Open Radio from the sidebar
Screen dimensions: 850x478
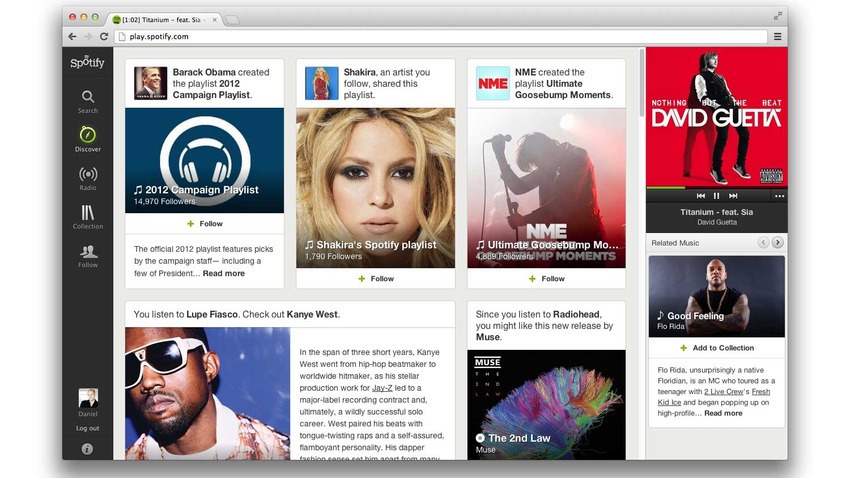coord(87,178)
